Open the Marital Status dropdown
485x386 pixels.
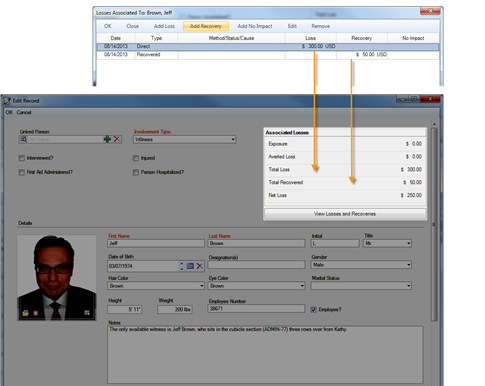coord(408,286)
